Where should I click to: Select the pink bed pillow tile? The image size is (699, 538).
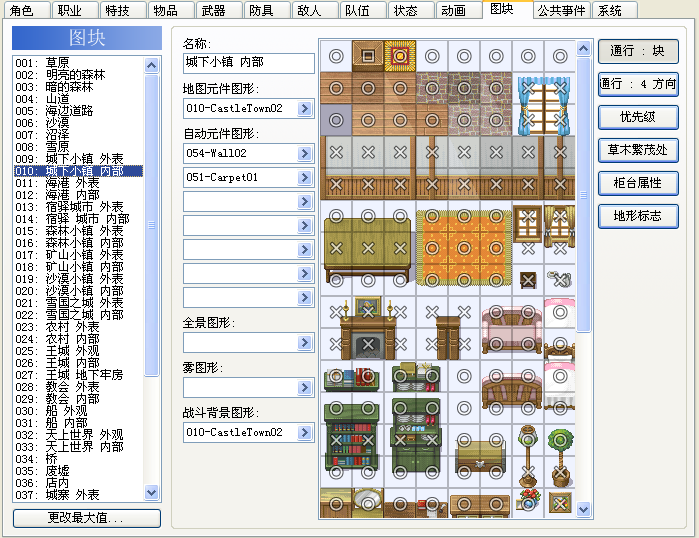(560, 312)
